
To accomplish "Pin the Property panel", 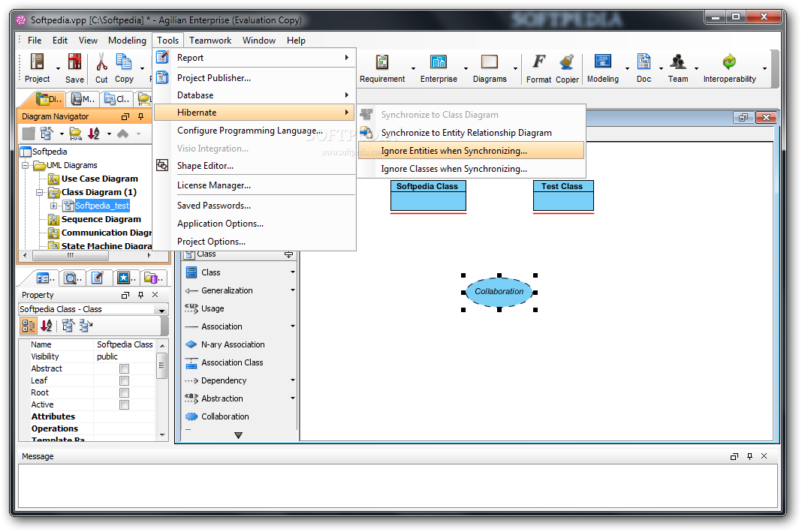I will tap(140, 295).
